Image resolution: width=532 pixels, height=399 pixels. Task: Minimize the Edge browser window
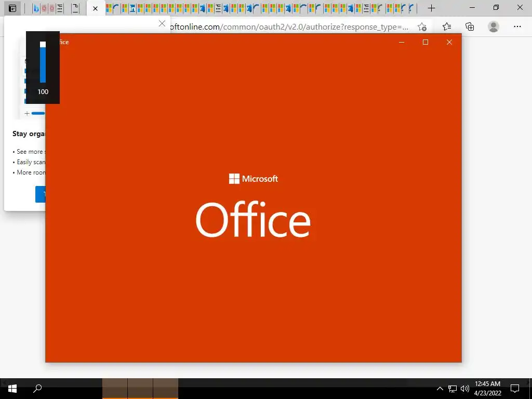click(472, 7)
